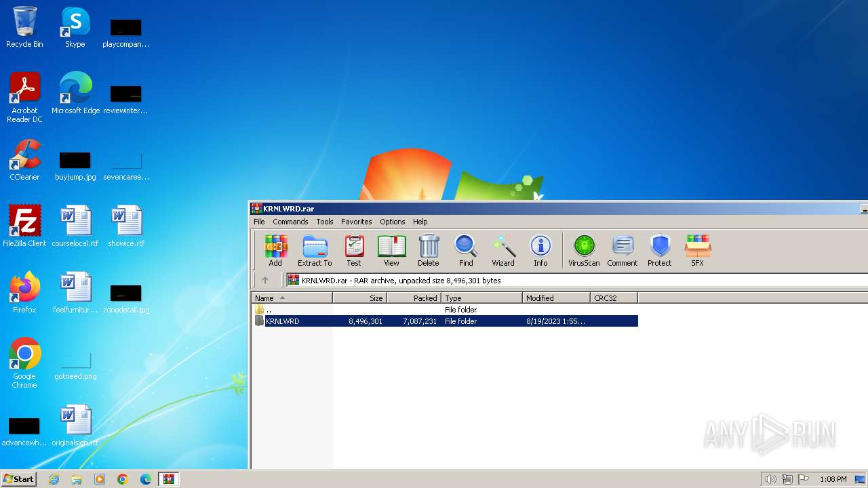Open Edge from the taskbar

[146, 479]
